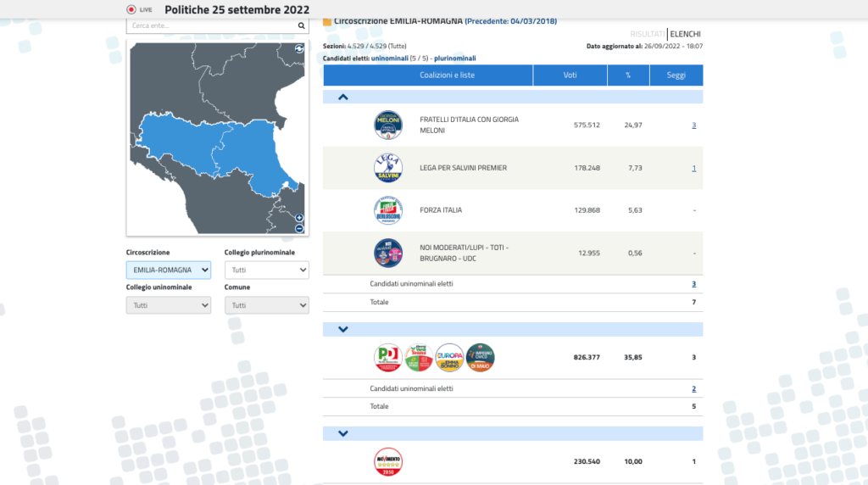Click the Dato aggiornato timestamp text
This screenshot has height=485, width=868.
[x=644, y=46]
